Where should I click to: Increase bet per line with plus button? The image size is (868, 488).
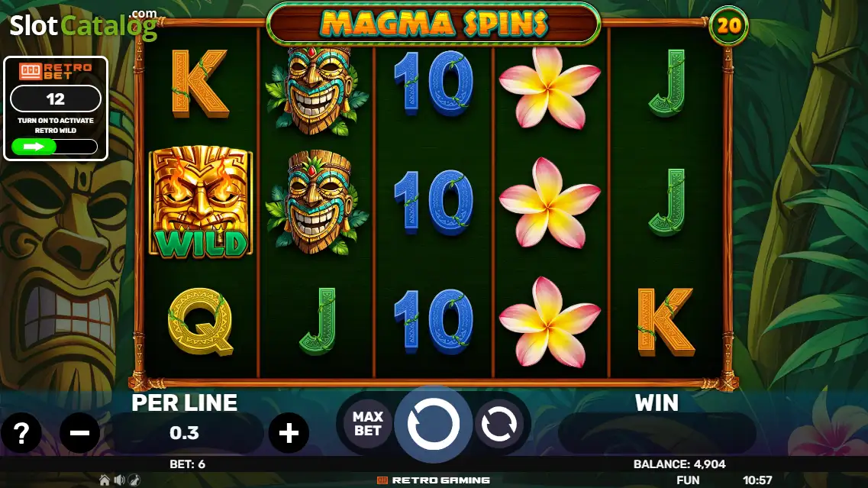[289, 432]
